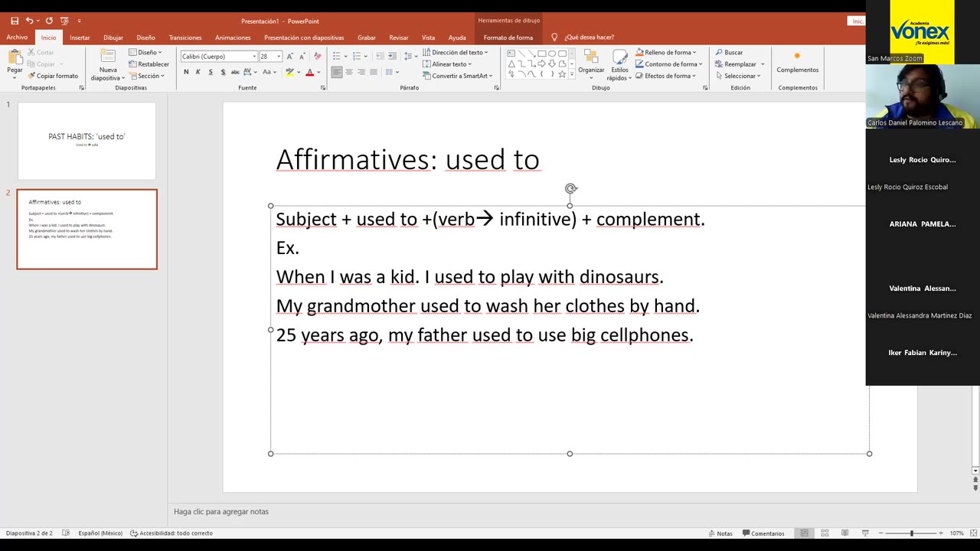Toggle strikethrough abc formatting
Screen dimensions: 980x551
coord(235,72)
